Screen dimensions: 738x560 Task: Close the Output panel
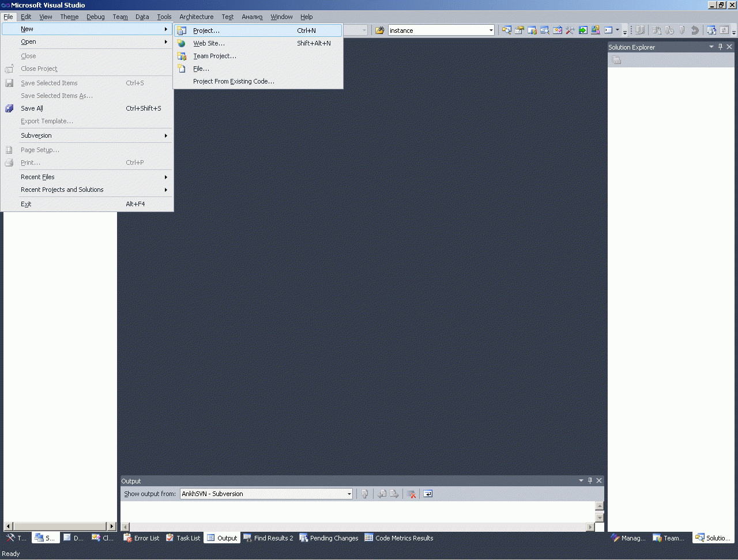click(599, 480)
